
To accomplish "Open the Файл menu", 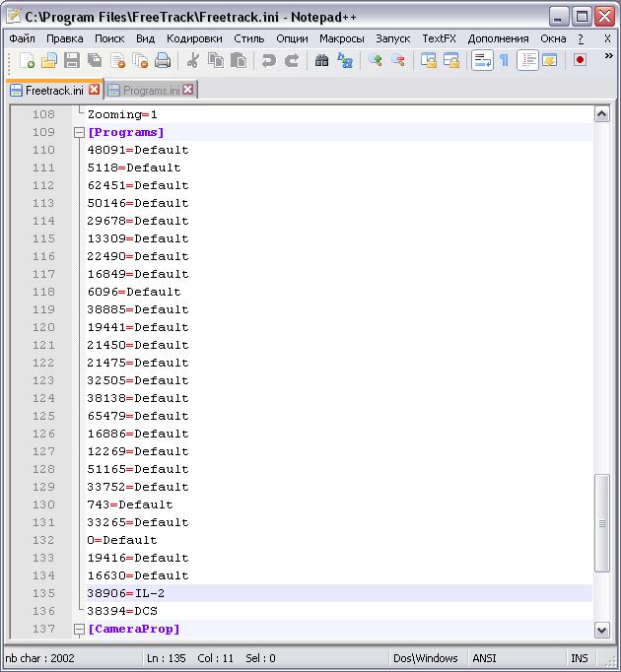I will 23,38.
